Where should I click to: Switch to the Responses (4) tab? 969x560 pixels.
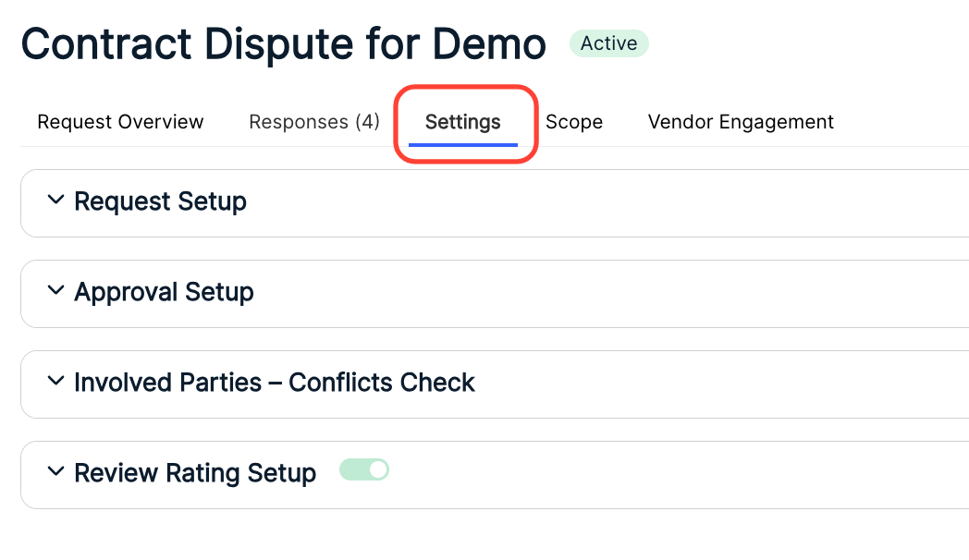pos(314,122)
